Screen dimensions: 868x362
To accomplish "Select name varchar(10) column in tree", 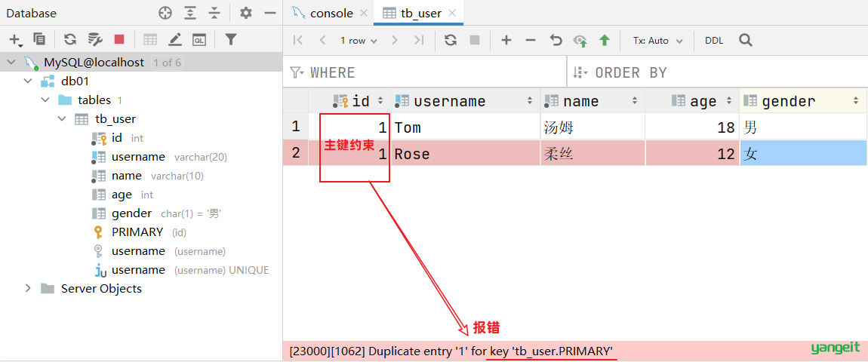I will tap(147, 176).
